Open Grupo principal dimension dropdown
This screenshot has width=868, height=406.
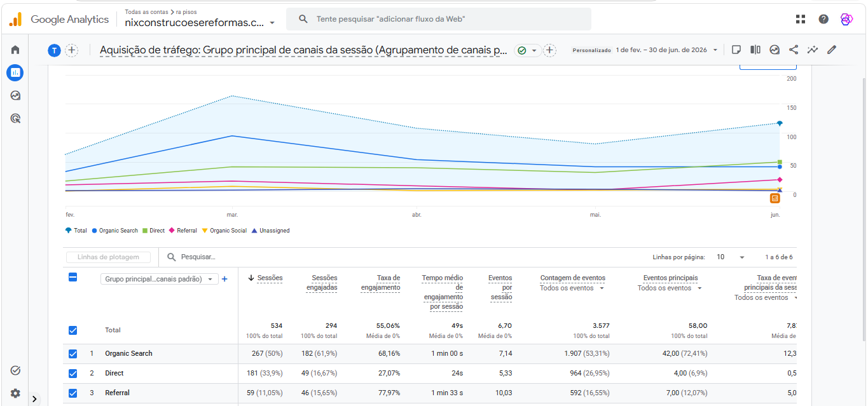click(x=159, y=279)
